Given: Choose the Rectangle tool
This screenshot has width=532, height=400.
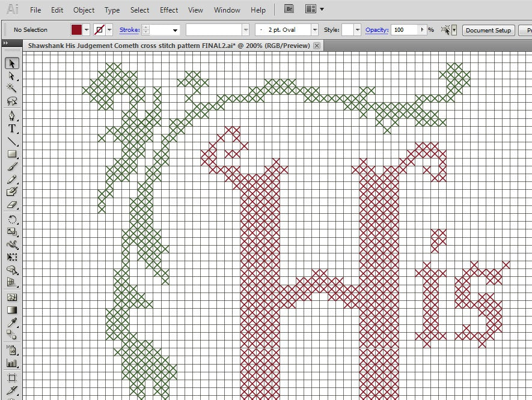Looking at the screenshot, I should 11,154.
